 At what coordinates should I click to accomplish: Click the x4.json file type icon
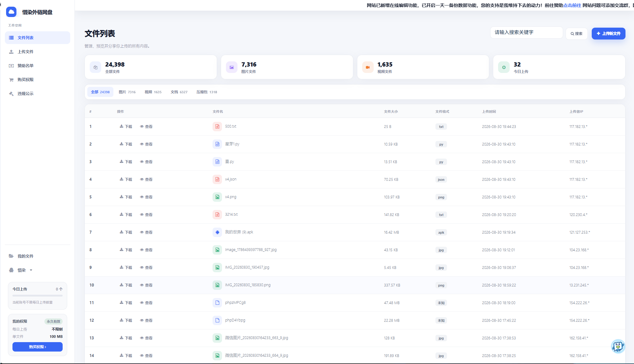tap(217, 180)
